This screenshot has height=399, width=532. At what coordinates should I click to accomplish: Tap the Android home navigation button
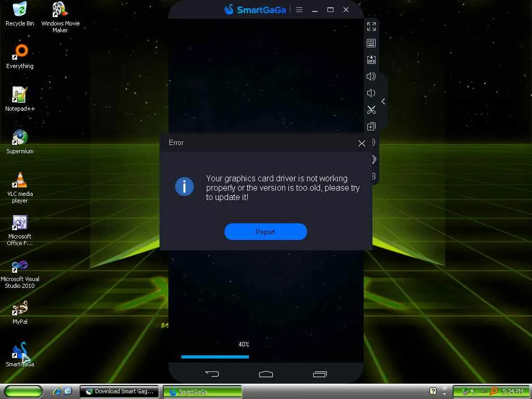pos(265,374)
